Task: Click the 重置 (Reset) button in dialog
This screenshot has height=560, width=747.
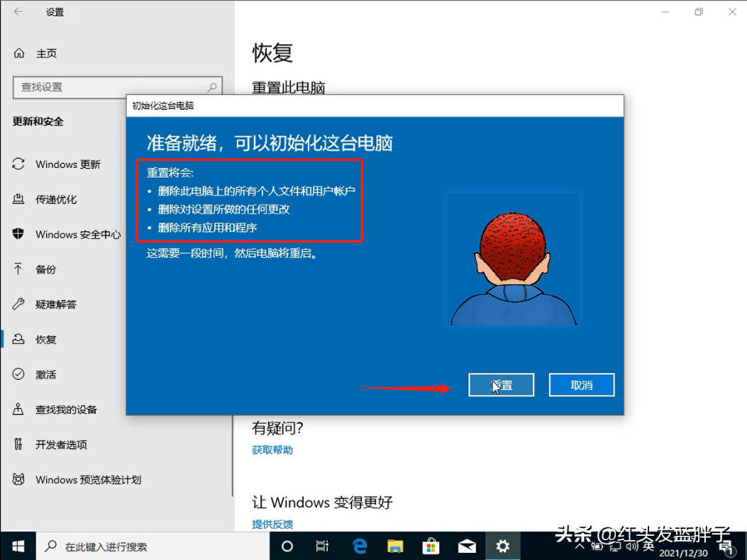Action: pos(501,385)
